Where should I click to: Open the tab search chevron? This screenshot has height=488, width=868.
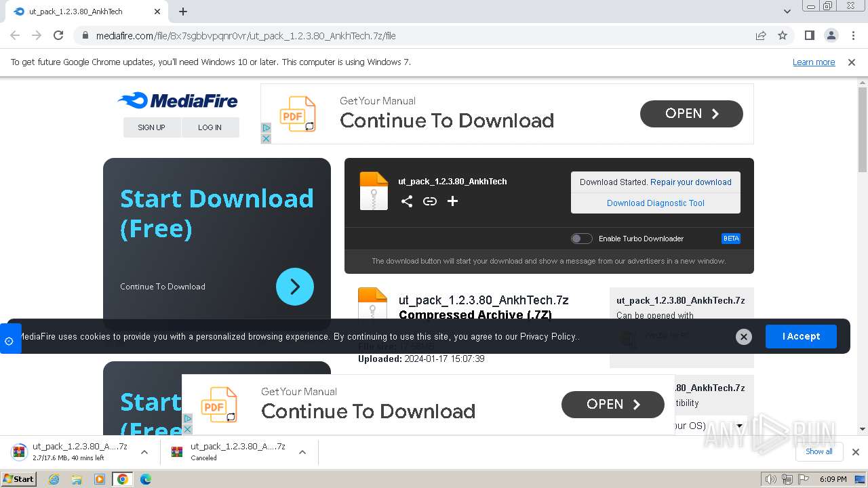tap(787, 12)
